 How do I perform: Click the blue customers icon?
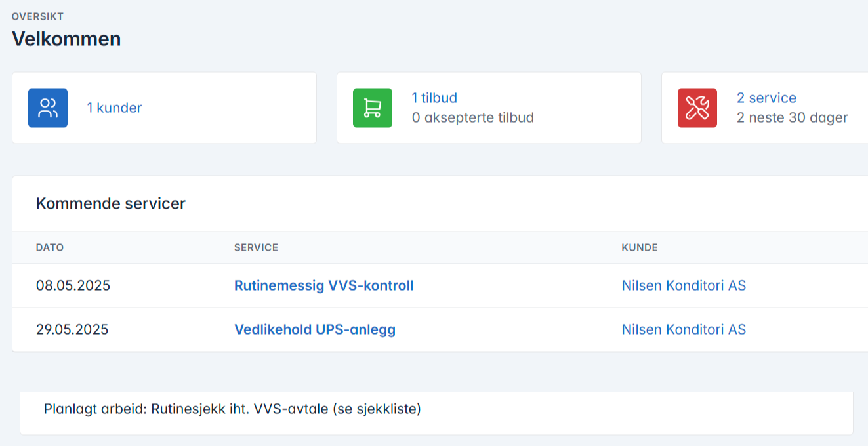[x=48, y=108]
